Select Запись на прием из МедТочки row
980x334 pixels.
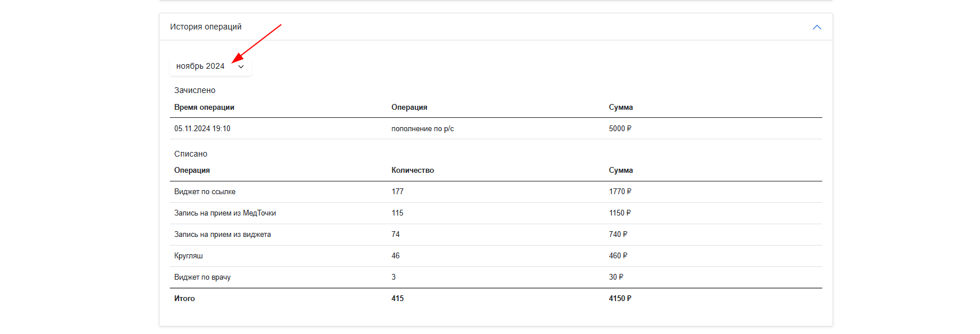(x=496, y=213)
